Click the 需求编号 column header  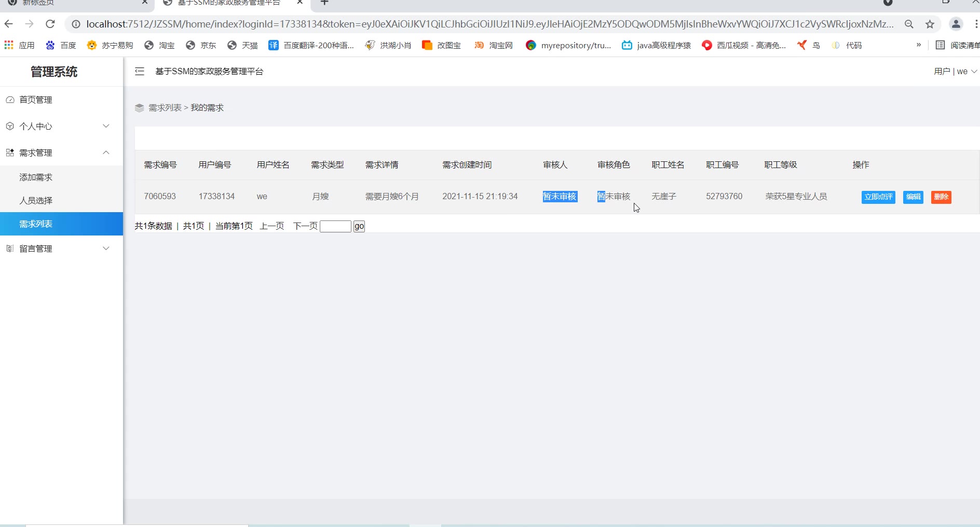click(160, 165)
